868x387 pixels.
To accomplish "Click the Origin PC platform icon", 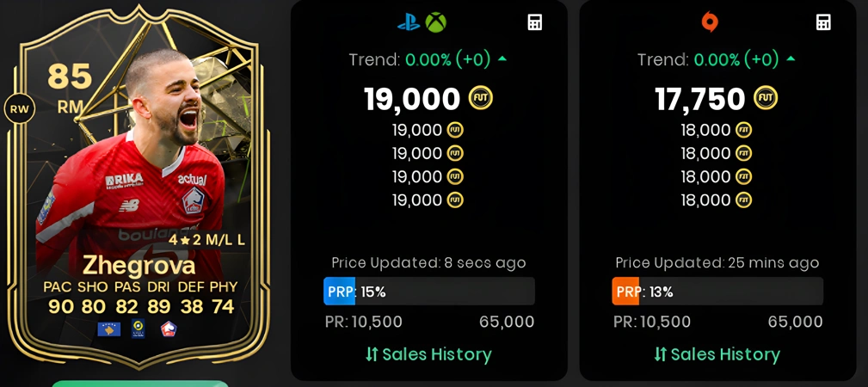I will [x=710, y=22].
